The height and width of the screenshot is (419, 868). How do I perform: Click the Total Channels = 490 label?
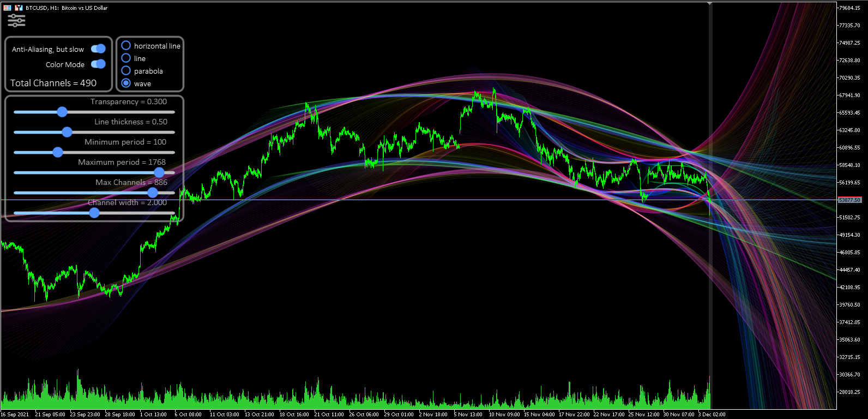click(53, 83)
